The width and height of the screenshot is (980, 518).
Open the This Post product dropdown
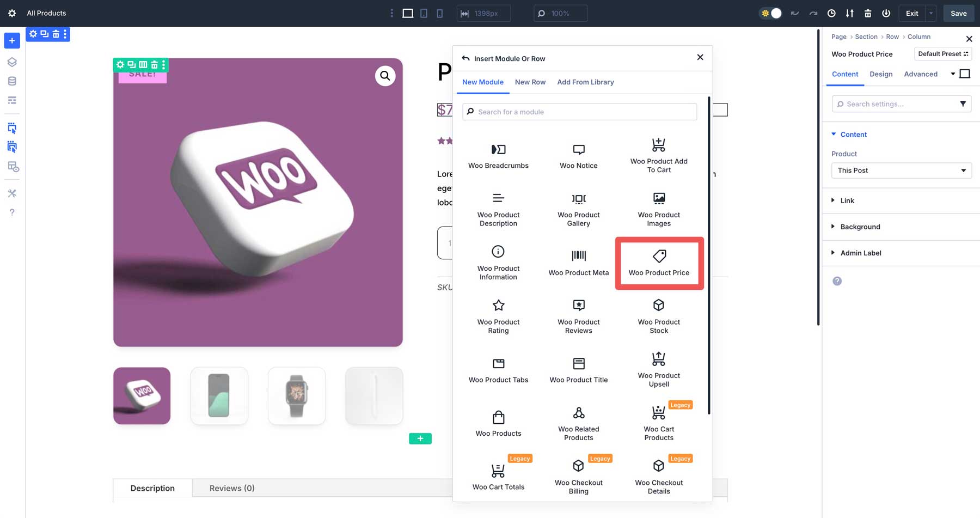click(901, 170)
